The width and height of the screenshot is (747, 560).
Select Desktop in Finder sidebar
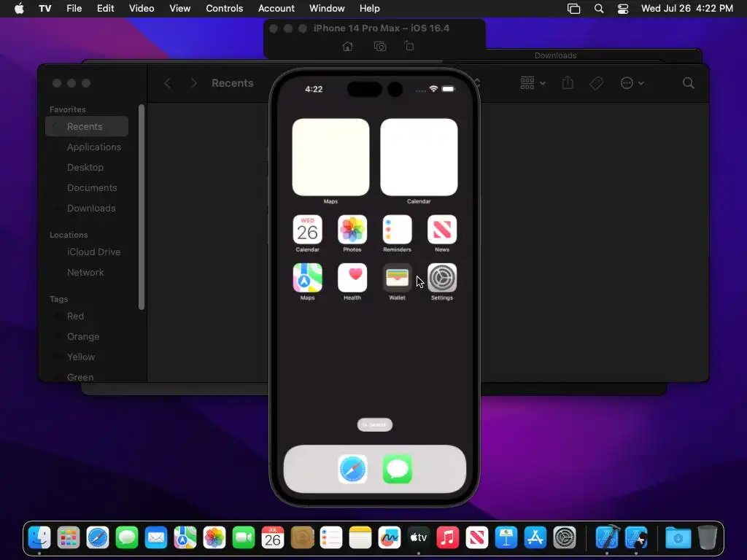point(87,168)
